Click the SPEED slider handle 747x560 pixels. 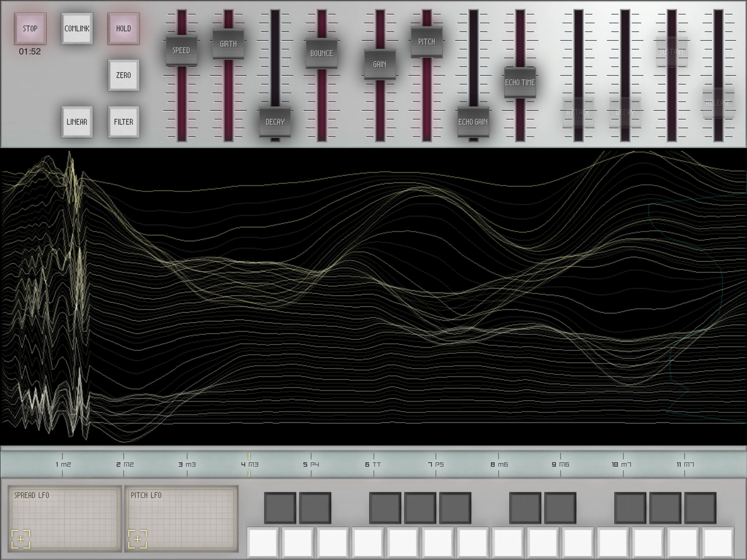click(x=181, y=51)
